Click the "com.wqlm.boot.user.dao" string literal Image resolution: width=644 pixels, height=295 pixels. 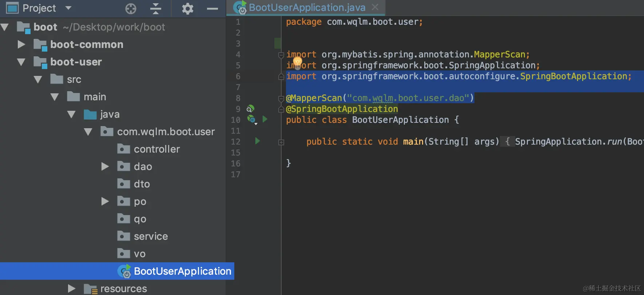tap(408, 98)
